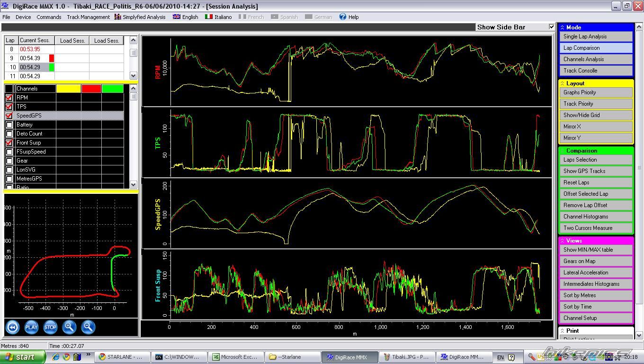Screen dimensions: 644x364
Task: Click the zoom out magnifier icon
Action: coord(88,327)
